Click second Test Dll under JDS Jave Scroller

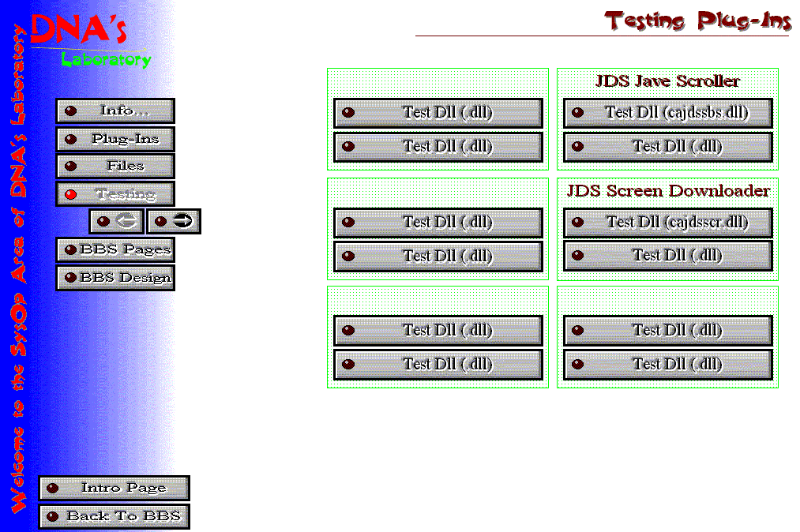coord(667,147)
